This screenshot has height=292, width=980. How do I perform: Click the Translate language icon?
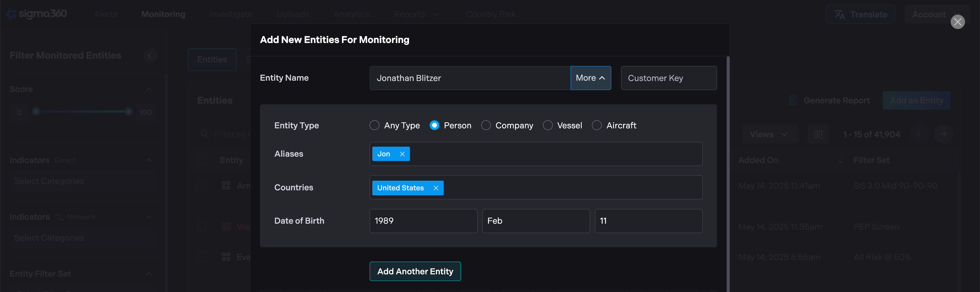coord(839,14)
